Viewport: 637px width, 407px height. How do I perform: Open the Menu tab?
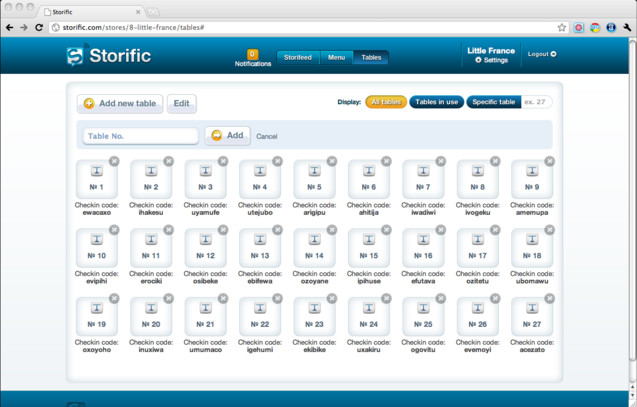point(336,57)
